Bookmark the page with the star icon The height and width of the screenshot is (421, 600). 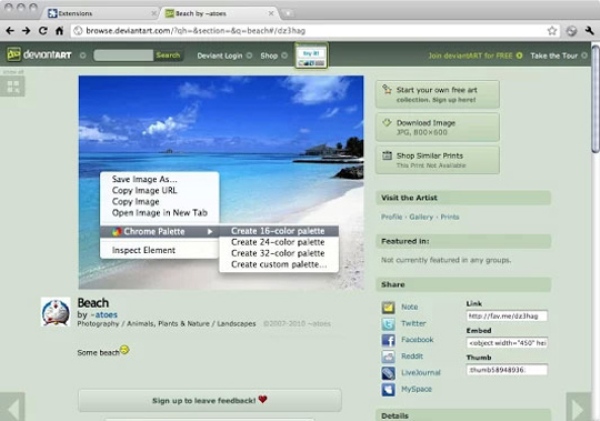click(552, 31)
